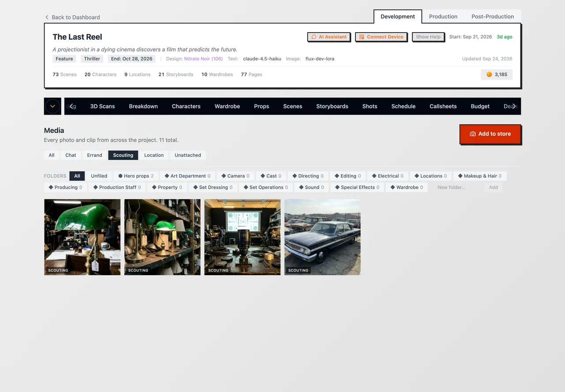This screenshot has height=392, width=565.
Task: Switch to the Post-Production tab
Action: coord(493,16)
